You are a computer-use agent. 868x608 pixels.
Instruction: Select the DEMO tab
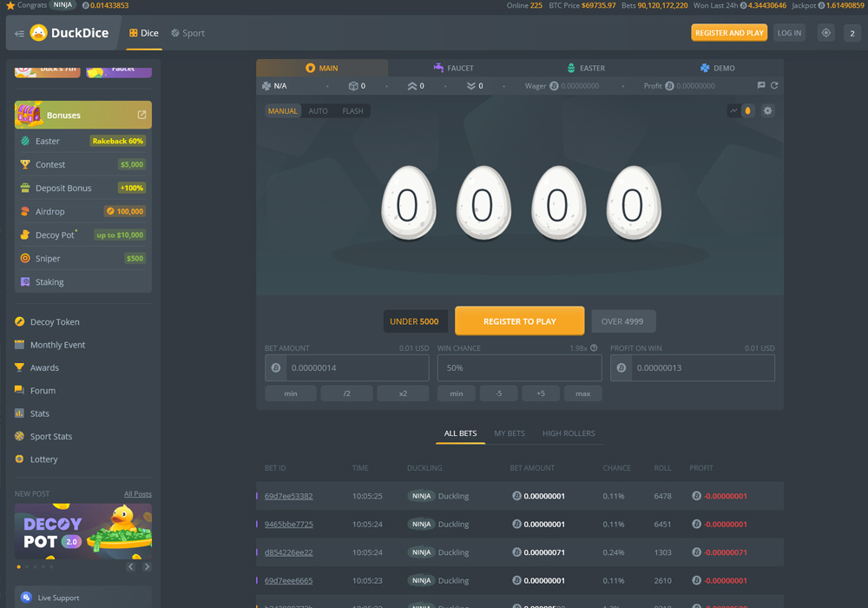coord(718,68)
